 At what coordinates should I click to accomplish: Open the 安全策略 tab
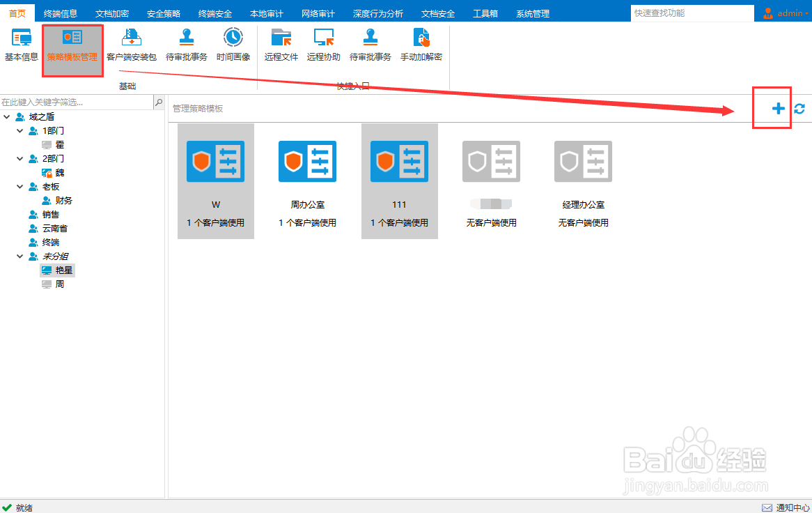tap(163, 13)
